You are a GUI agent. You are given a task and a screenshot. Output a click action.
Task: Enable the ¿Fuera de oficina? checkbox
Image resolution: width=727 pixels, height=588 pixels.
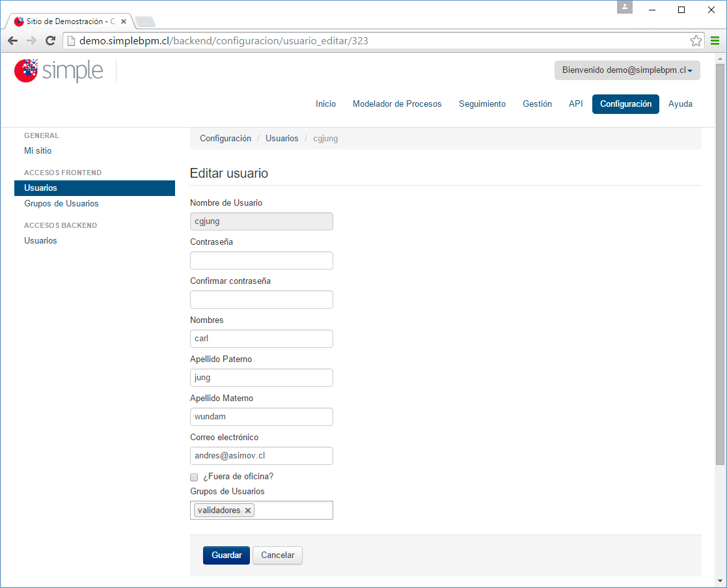coord(193,477)
